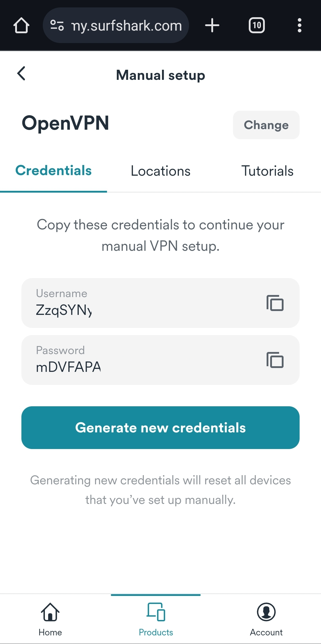Click Generate new credentials

[160, 428]
